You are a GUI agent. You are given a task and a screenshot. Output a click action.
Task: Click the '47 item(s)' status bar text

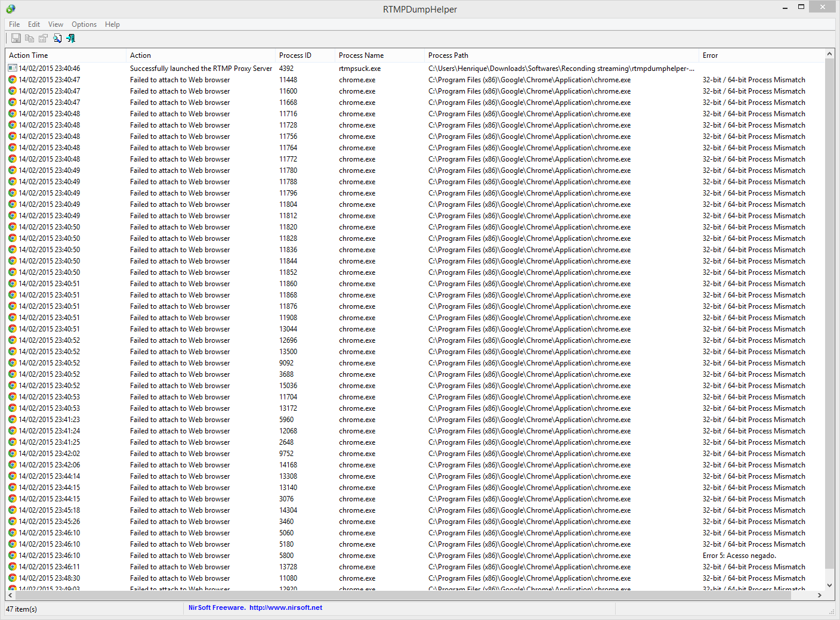pyautogui.click(x=21, y=609)
